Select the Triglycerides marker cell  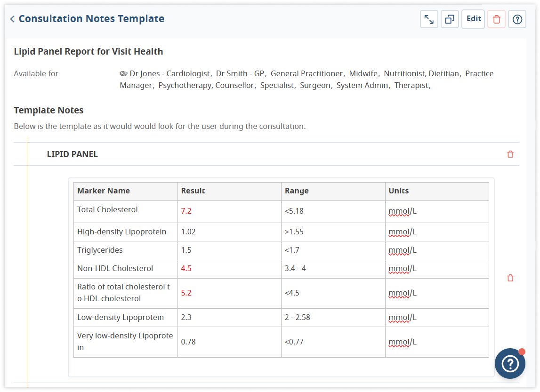pyautogui.click(x=126, y=250)
